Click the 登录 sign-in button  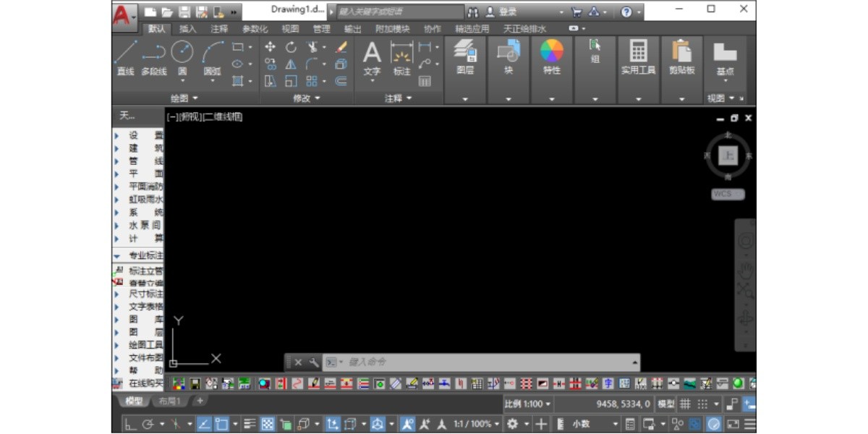pos(501,12)
